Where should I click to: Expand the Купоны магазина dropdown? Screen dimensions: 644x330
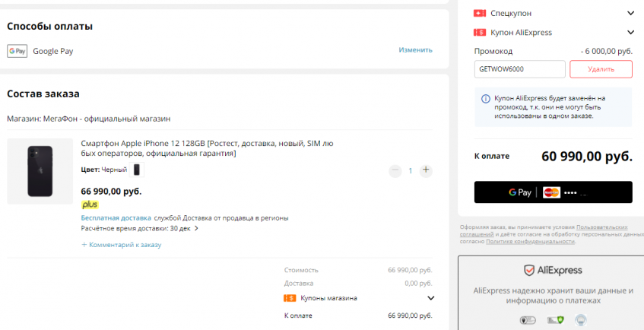click(x=430, y=298)
